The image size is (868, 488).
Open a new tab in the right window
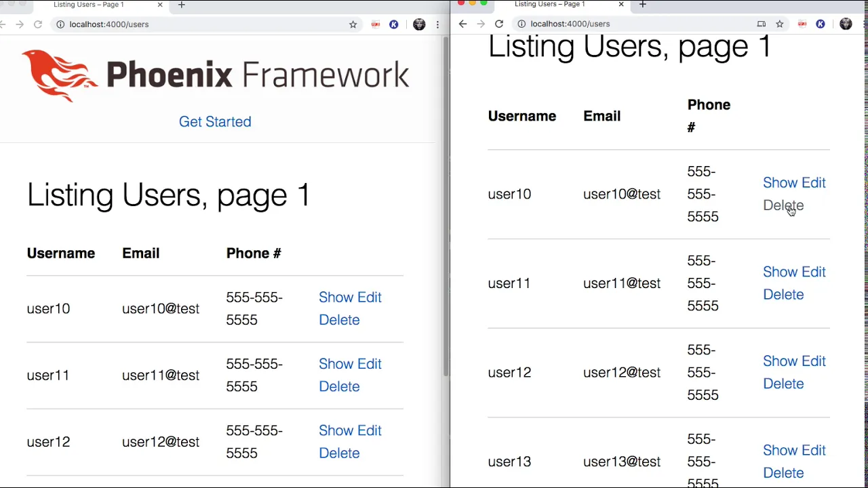[642, 4]
